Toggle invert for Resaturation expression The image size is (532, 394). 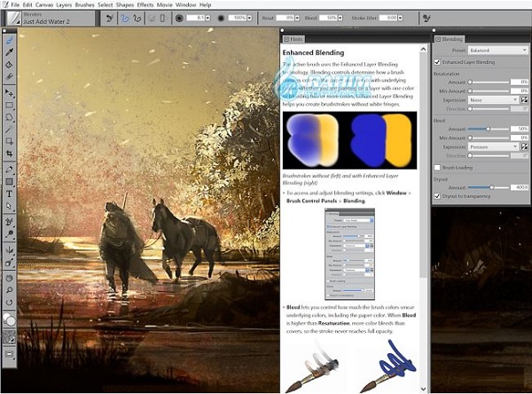click(524, 100)
